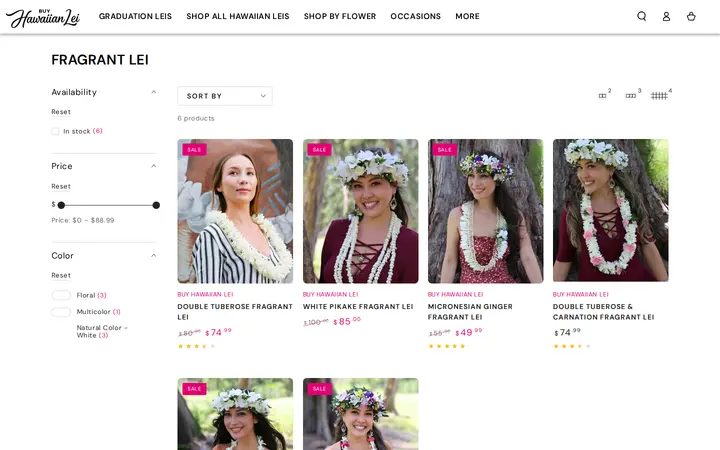Open Micronesian Ginger Fragrant Lei product title

[470, 312]
